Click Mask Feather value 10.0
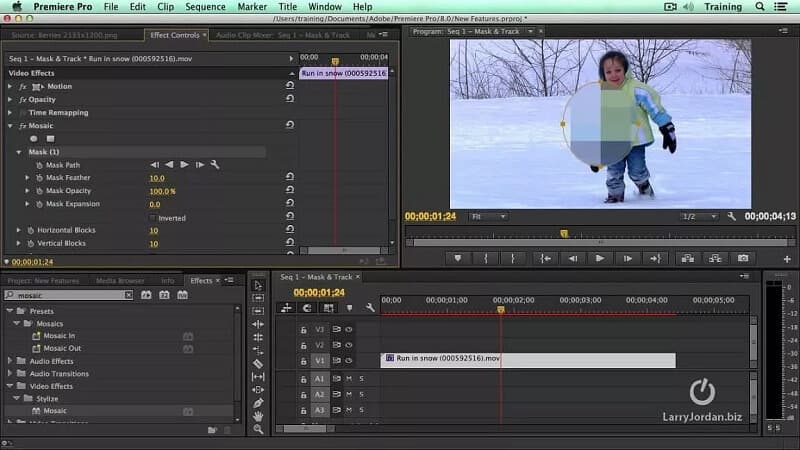The image size is (800, 450). [157, 178]
